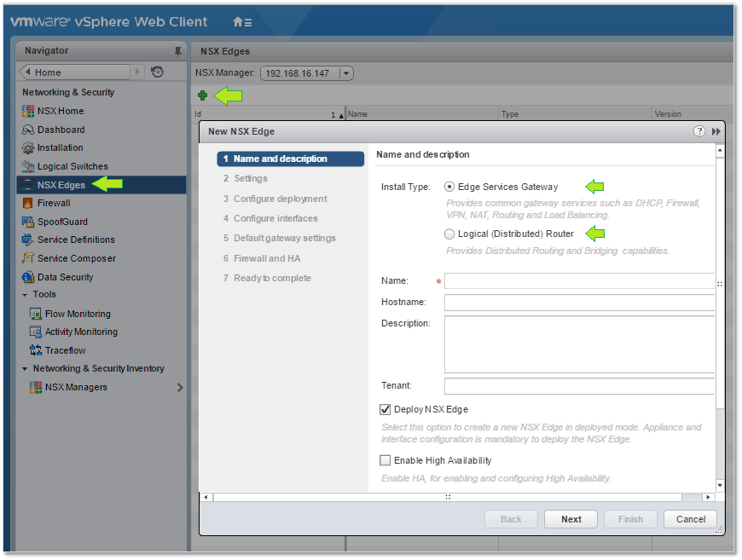Click the double-arrow icon in dialog title
Image resolution: width=742 pixels, height=560 pixels.
click(x=716, y=131)
